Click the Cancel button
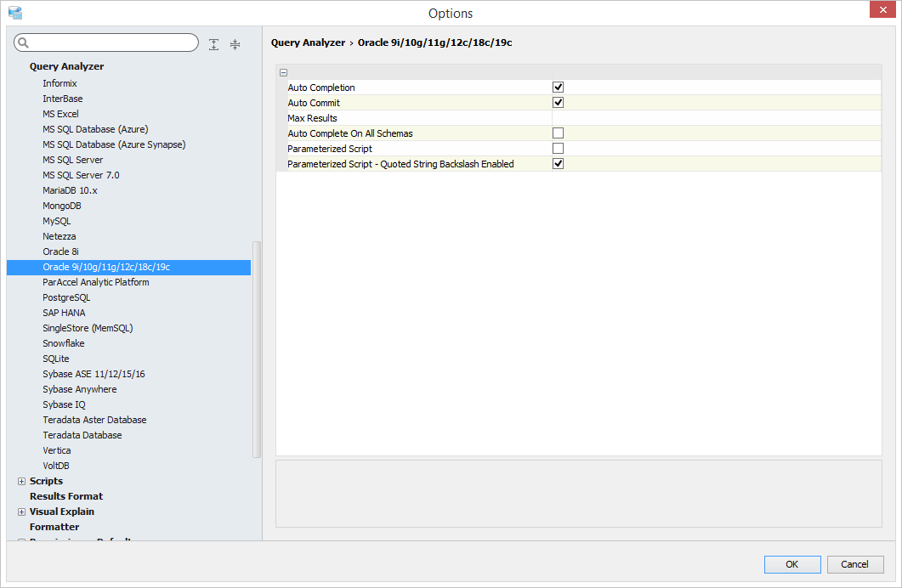902x588 pixels. click(854, 564)
